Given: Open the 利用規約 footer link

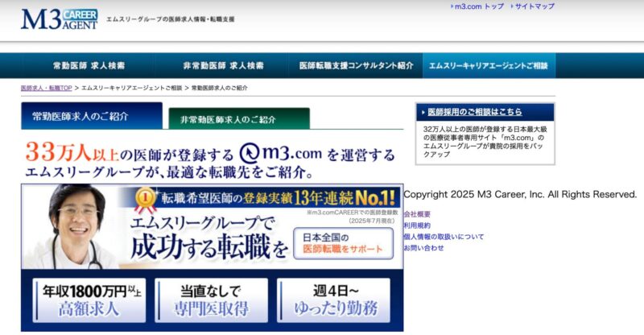Looking at the screenshot, I should [x=417, y=225].
